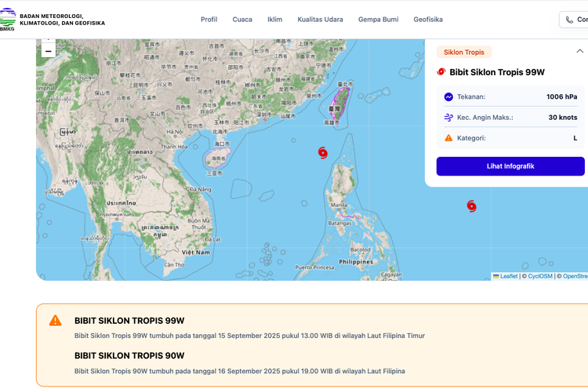Click the red cyclone icon beside panel title
588x392 pixels.
point(441,72)
